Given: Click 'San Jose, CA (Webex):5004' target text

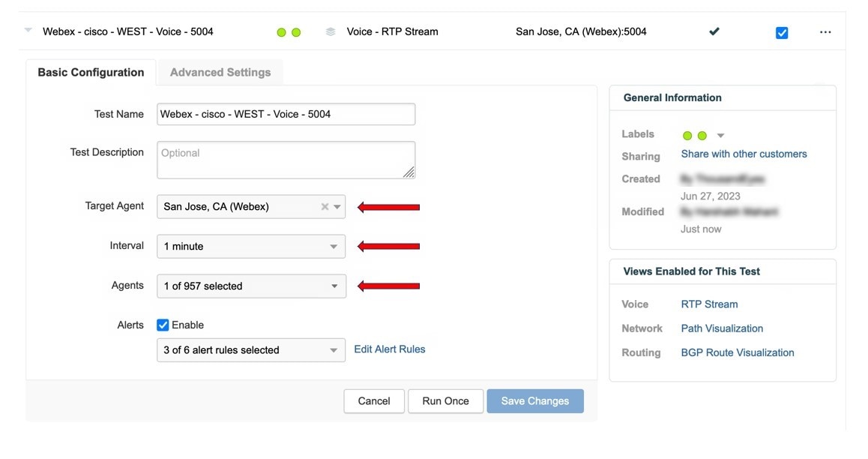Looking at the screenshot, I should (581, 31).
